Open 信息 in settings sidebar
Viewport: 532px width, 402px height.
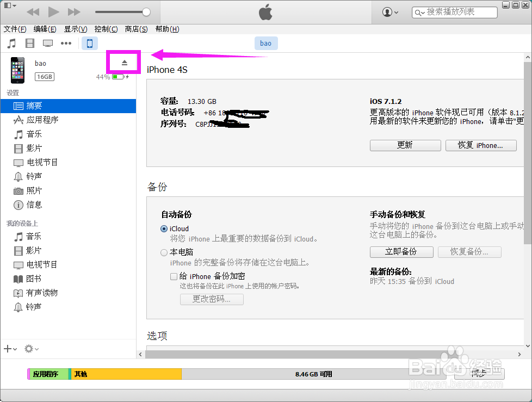point(68,205)
